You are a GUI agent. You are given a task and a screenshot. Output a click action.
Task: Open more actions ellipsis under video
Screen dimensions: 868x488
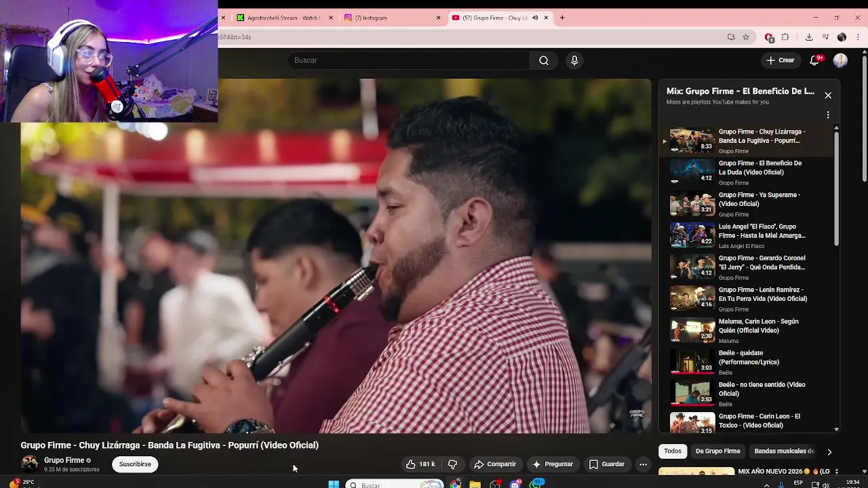[643, 464]
